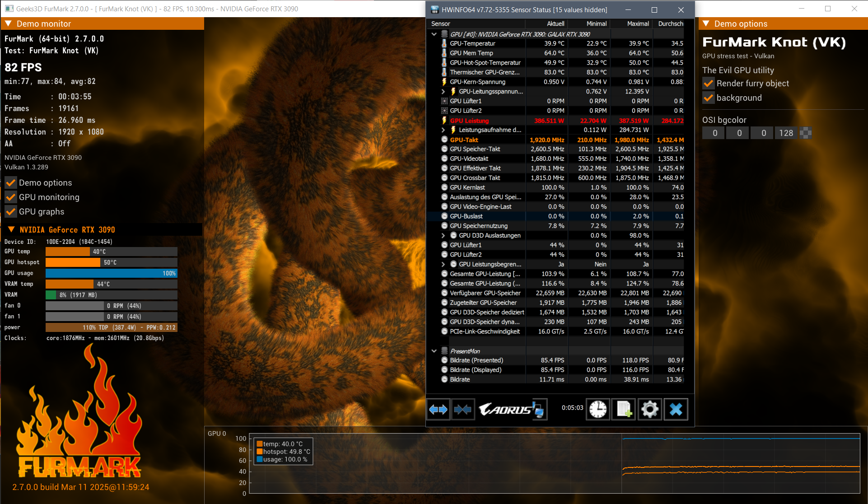Open the remote sensor monitoring network icon

point(538,409)
